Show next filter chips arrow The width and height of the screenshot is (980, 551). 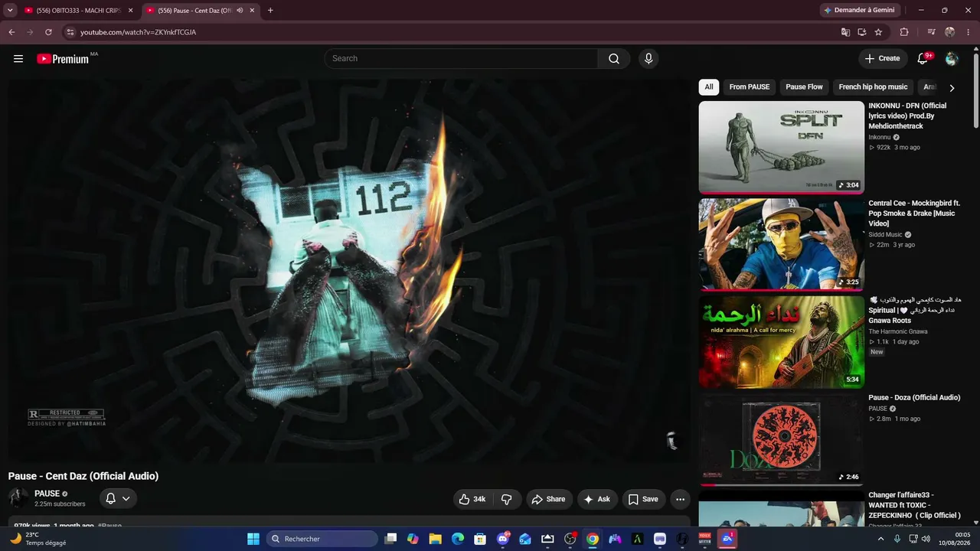952,87
